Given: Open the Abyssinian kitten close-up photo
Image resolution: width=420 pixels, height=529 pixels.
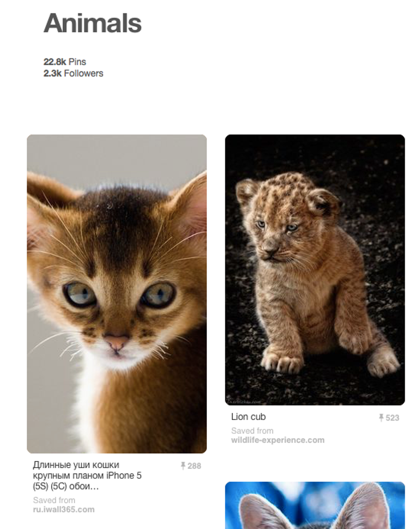Looking at the screenshot, I should point(117,294).
